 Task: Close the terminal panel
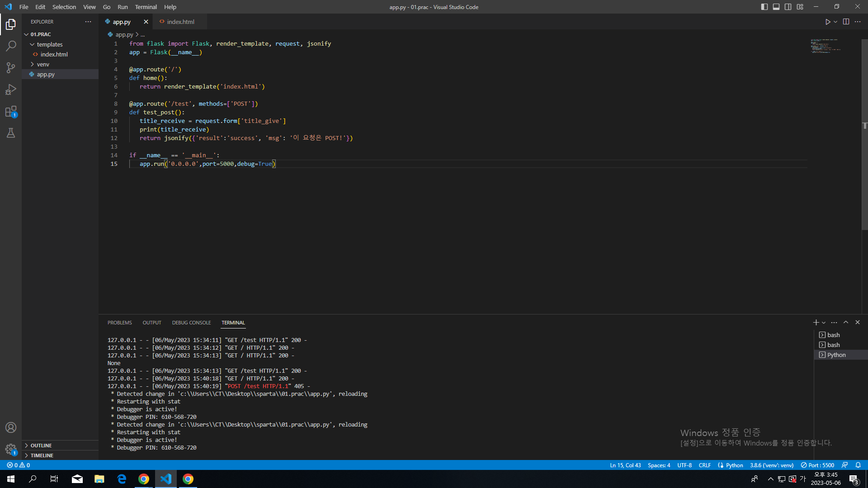[x=858, y=322]
